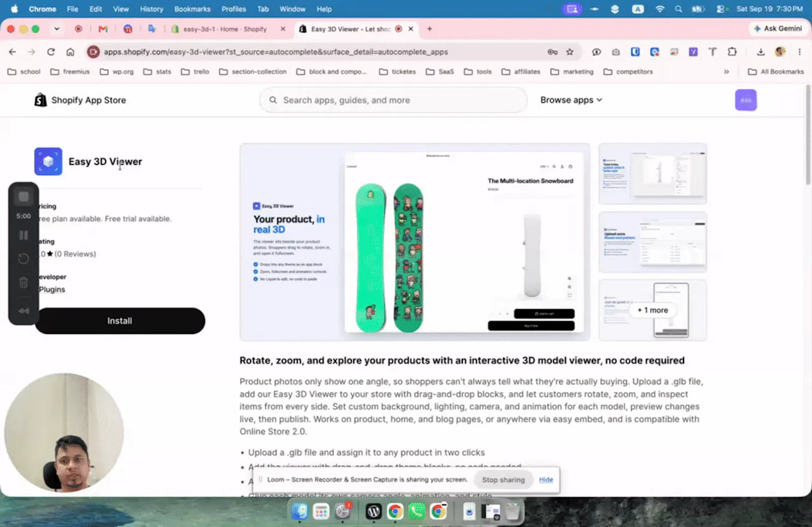The height and width of the screenshot is (527, 812).
Task: Open the Apple menu
Action: click(14, 9)
